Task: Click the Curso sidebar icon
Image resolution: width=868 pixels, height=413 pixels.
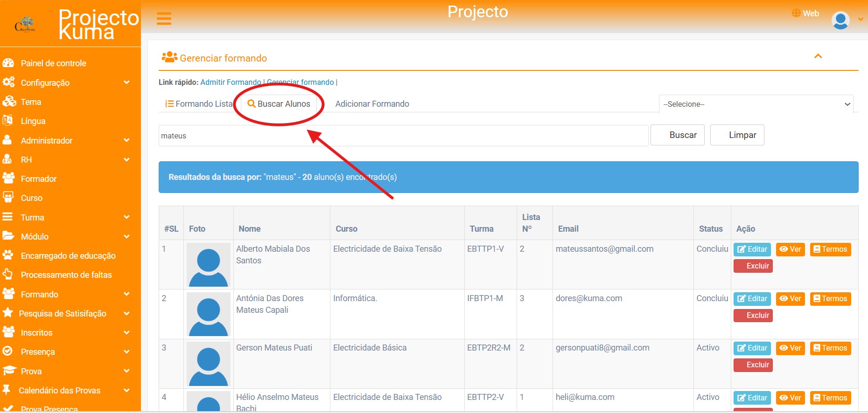Action: [x=8, y=198]
